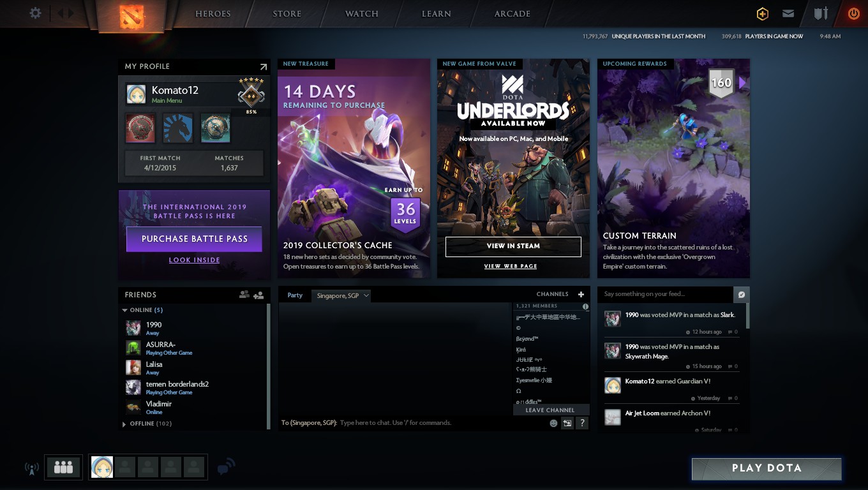Post to feed with the send icon
The width and height of the screenshot is (868, 490).
tap(742, 294)
